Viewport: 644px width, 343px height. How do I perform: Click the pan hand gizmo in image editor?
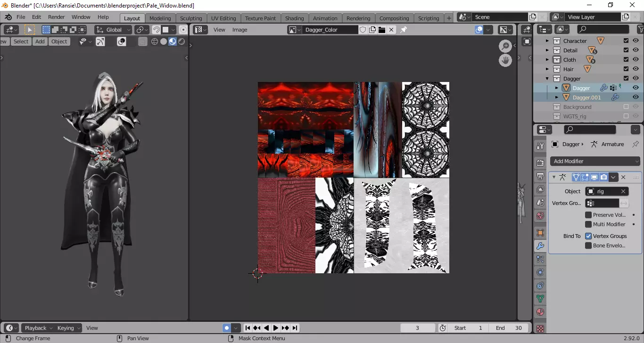point(505,60)
